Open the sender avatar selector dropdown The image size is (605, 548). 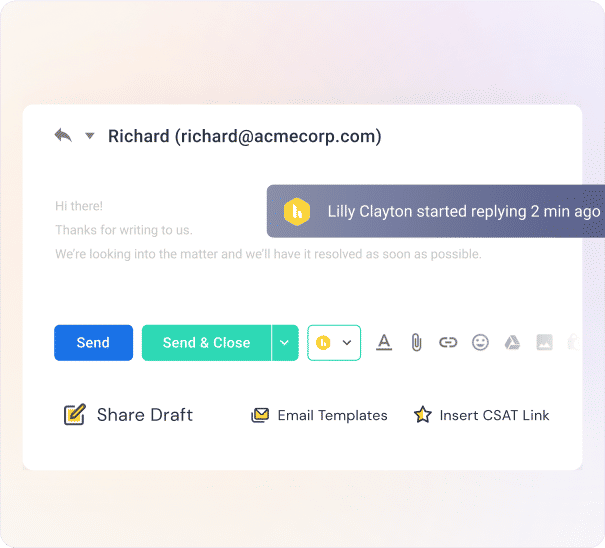point(334,343)
